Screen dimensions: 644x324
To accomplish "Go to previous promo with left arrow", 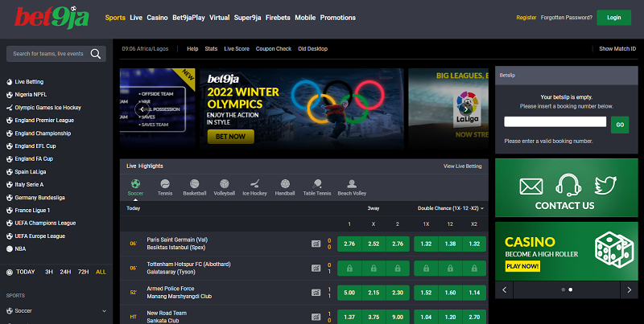I will click(505, 290).
